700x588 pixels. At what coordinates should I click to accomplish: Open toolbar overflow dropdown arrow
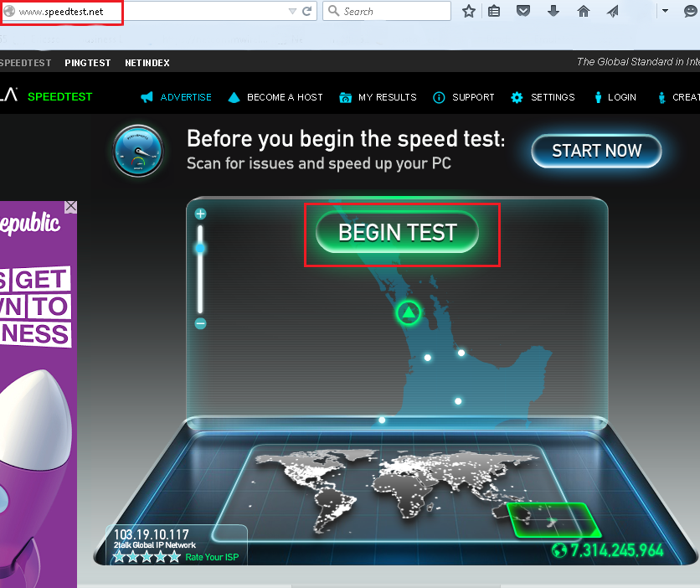(x=665, y=11)
